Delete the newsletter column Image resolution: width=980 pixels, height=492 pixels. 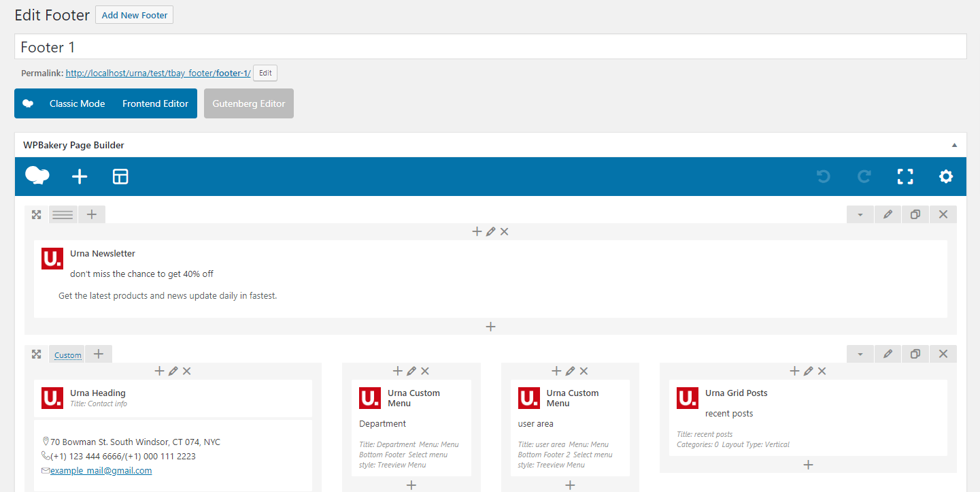click(x=504, y=231)
